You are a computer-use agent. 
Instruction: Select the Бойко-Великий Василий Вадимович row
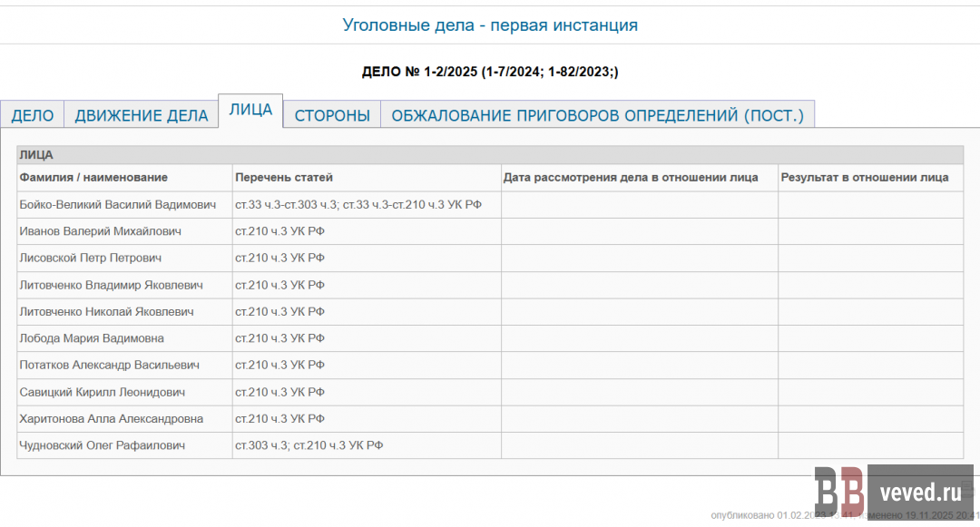[117, 205]
